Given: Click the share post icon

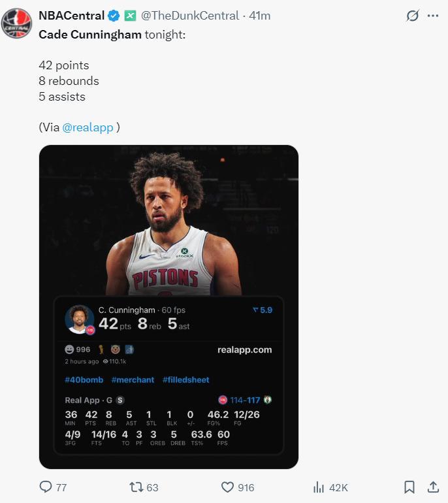Looking at the screenshot, I should point(432,487).
